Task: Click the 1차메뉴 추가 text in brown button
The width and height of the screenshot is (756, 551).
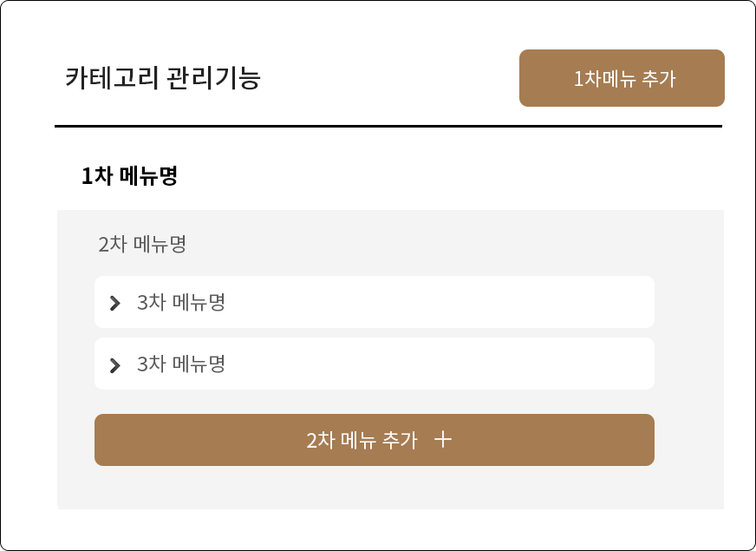Action: coord(624,79)
